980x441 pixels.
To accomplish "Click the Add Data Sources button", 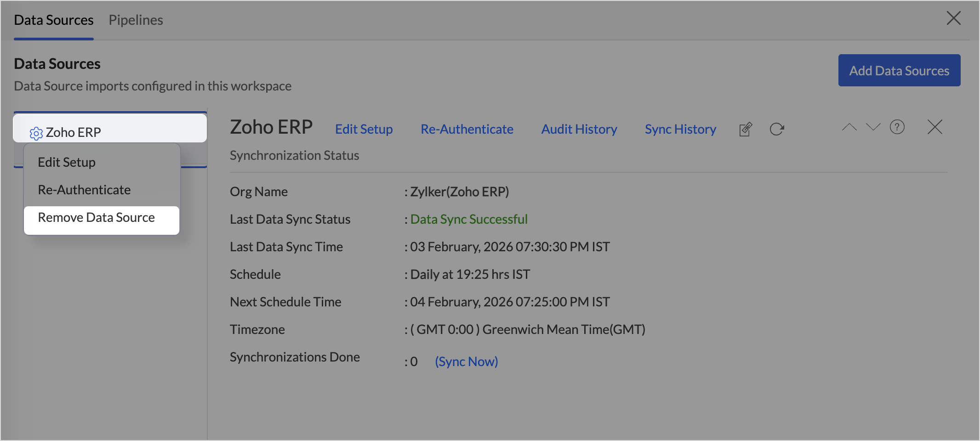I will [899, 71].
